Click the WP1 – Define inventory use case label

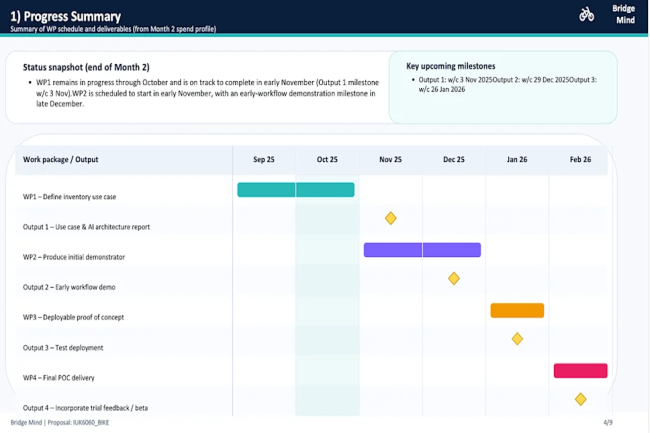pyautogui.click(x=76, y=197)
